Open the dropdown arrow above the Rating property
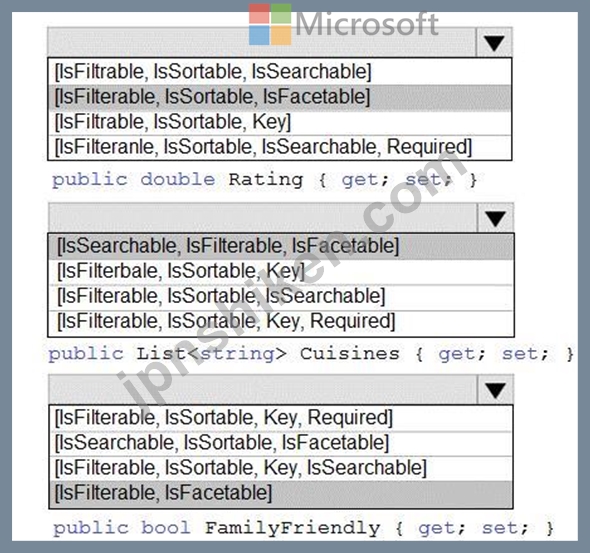 [x=494, y=43]
